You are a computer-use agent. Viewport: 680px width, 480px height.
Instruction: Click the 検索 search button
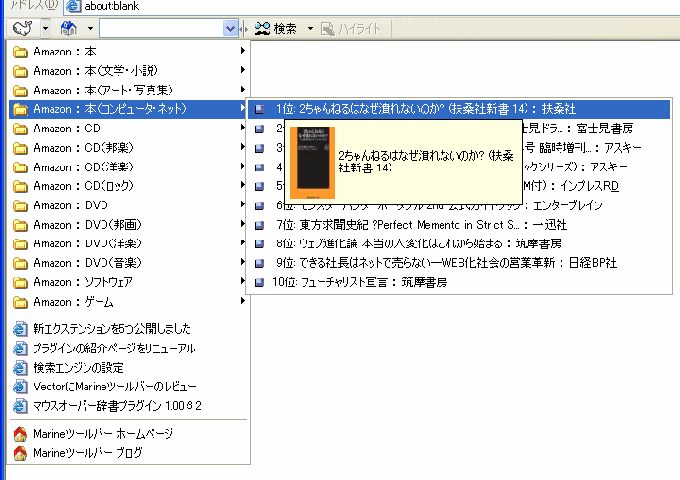point(276,29)
